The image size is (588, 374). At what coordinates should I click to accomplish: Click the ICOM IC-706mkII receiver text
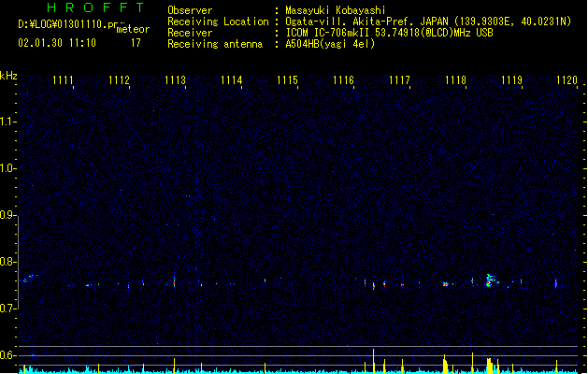[389, 33]
